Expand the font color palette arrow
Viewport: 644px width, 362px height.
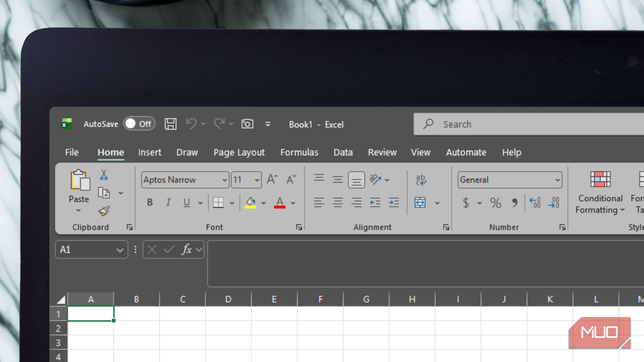(x=293, y=203)
